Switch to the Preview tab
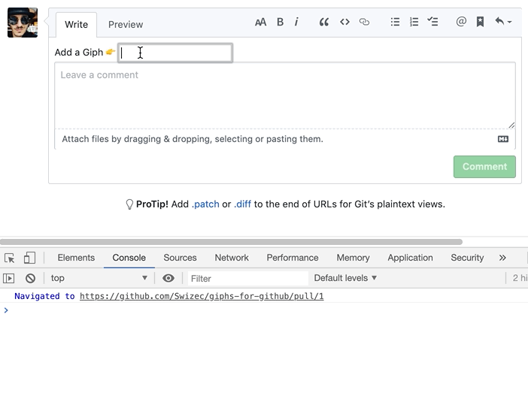This screenshot has width=528, height=420. 126,25
